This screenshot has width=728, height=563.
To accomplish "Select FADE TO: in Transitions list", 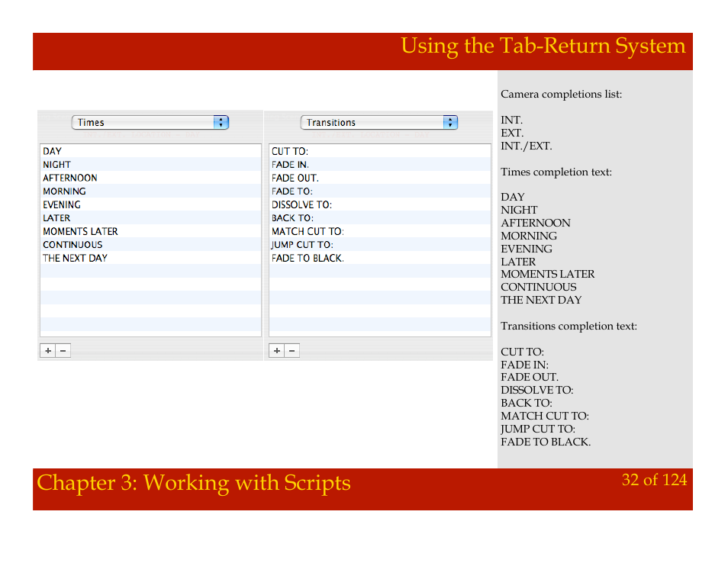I will (x=380, y=191).
